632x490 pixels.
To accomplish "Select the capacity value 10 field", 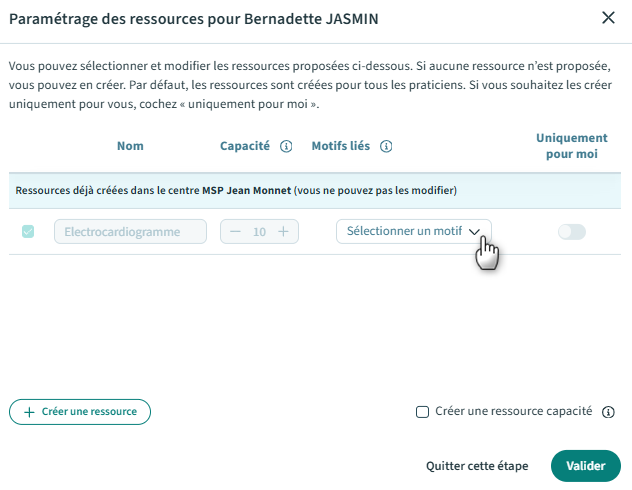I will pyautogui.click(x=259, y=232).
